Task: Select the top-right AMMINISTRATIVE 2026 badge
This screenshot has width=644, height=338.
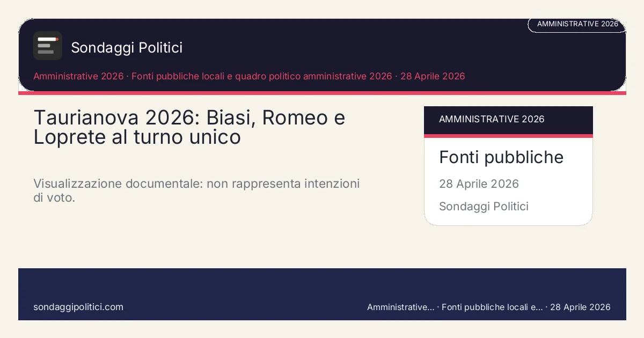Action: coord(577,24)
